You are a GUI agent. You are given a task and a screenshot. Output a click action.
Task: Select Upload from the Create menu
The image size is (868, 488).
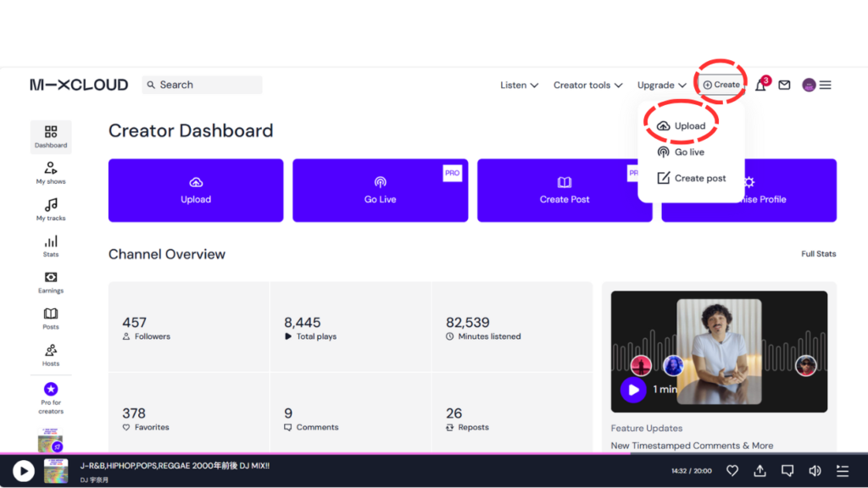(689, 126)
